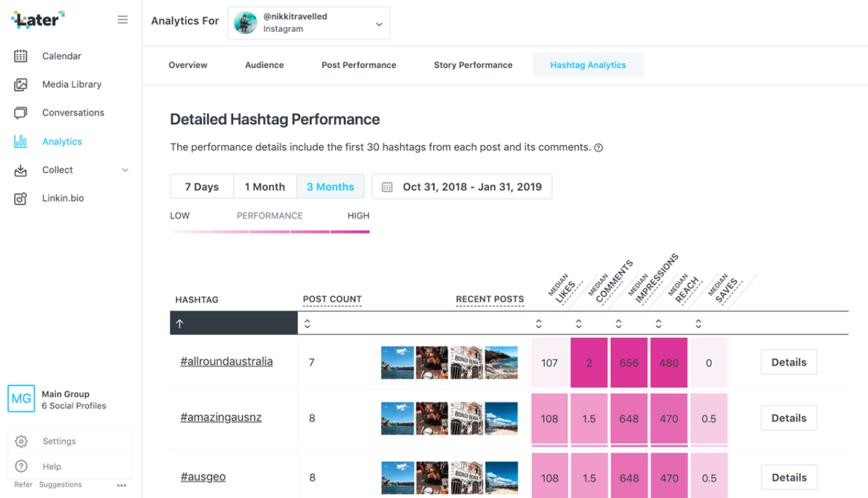Open the calendar icon beside the date range

coord(387,186)
